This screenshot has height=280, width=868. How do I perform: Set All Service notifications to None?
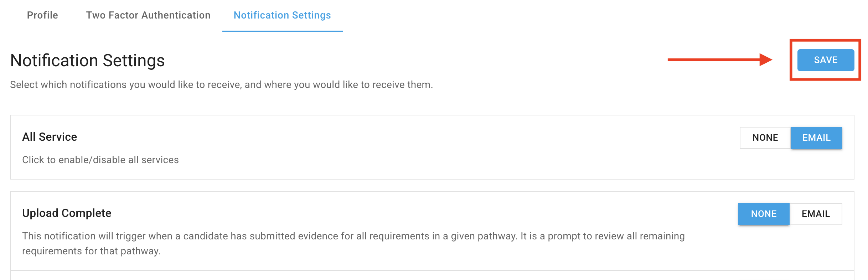[x=765, y=138]
